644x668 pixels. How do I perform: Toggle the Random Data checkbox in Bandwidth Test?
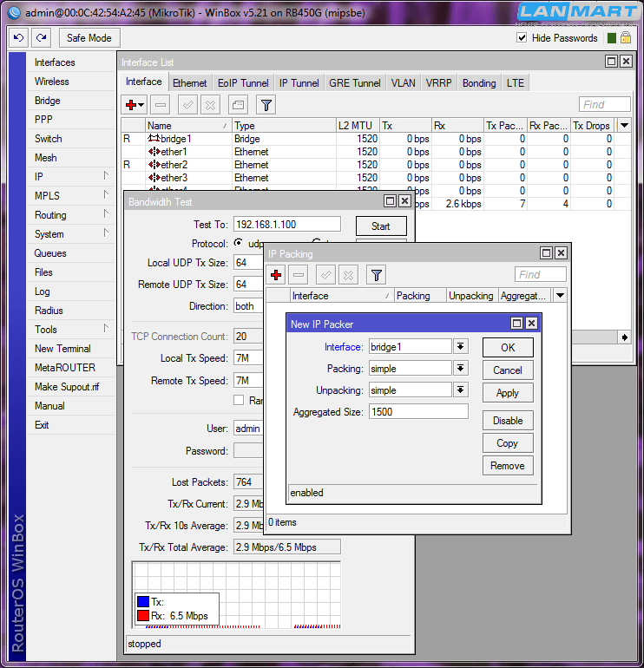(x=239, y=400)
